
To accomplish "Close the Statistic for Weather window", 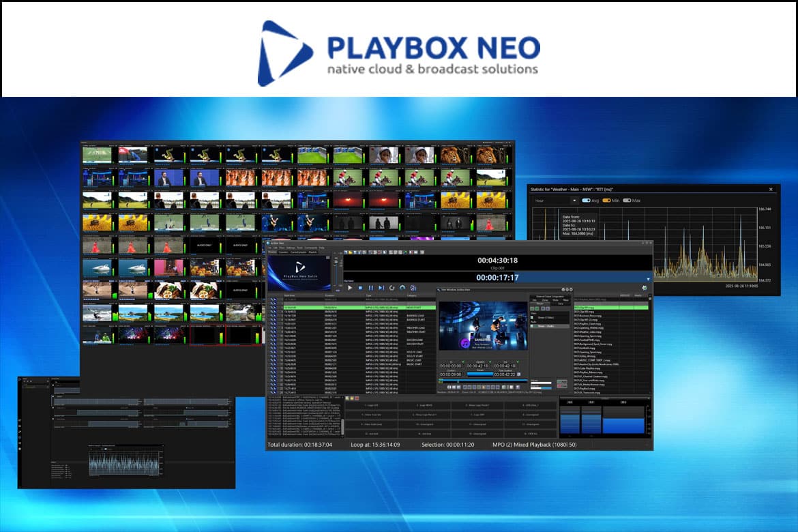I will tap(771, 190).
